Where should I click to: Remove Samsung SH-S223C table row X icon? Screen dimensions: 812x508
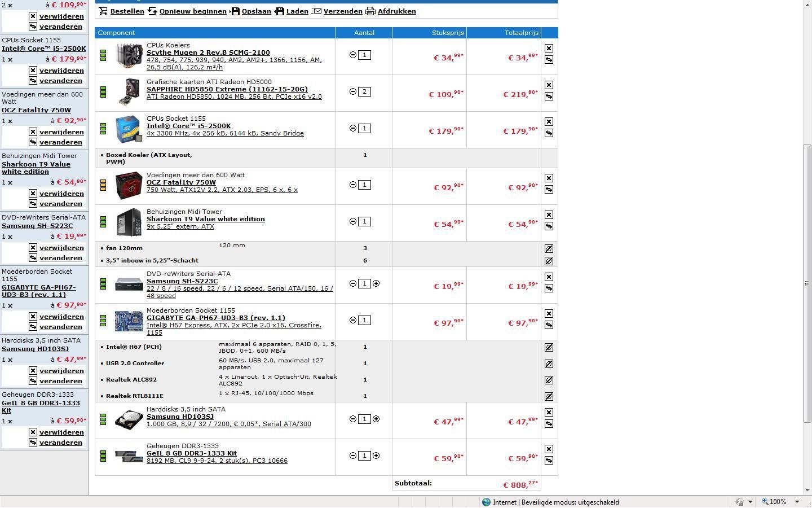pyautogui.click(x=549, y=277)
